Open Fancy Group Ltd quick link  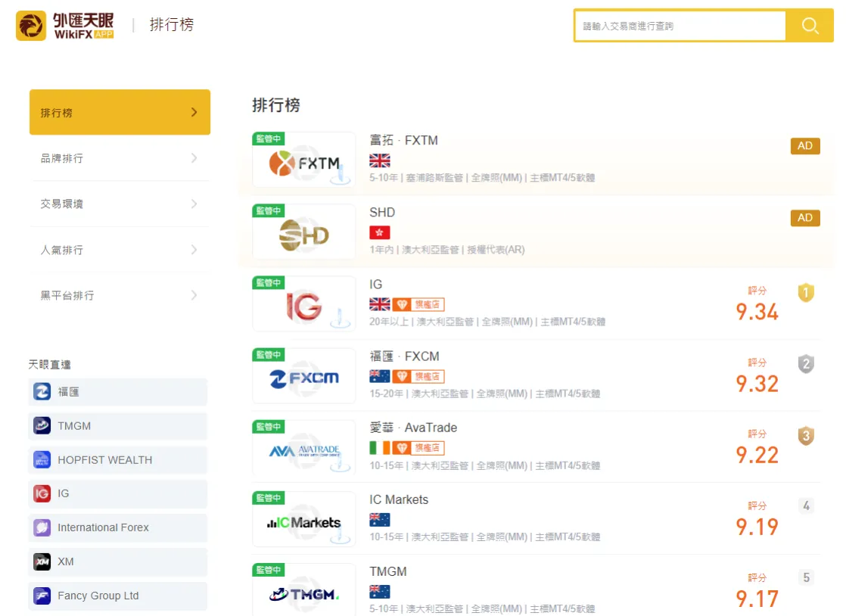(x=117, y=596)
